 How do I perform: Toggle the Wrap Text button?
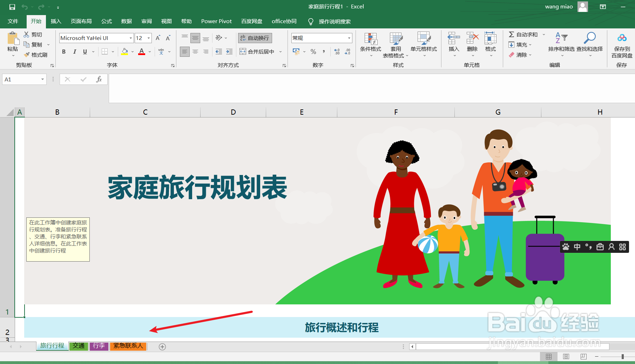pos(255,38)
